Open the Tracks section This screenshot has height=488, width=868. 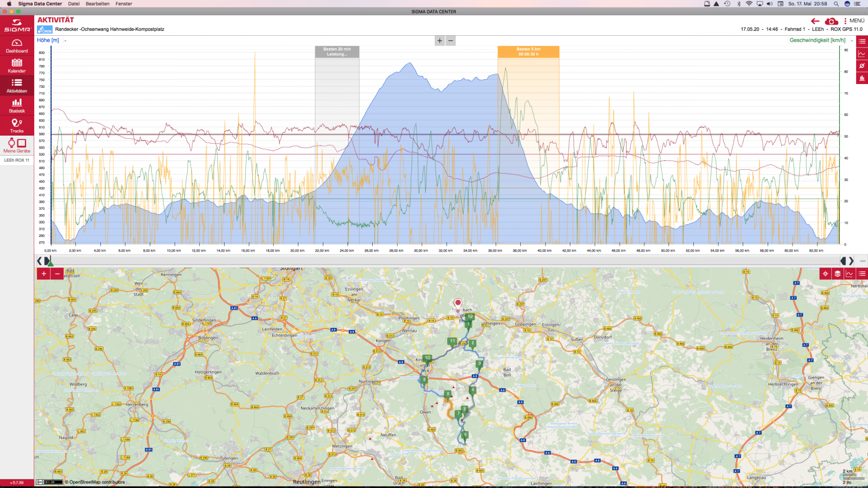17,125
